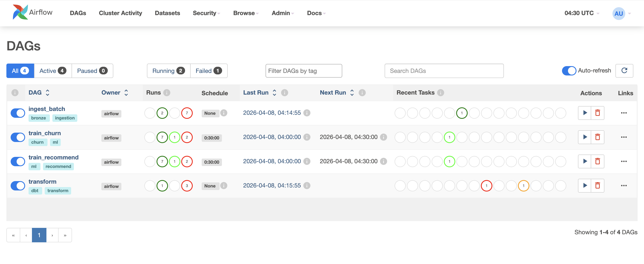Delete the train_churn DAG via trash icon

[x=598, y=137]
